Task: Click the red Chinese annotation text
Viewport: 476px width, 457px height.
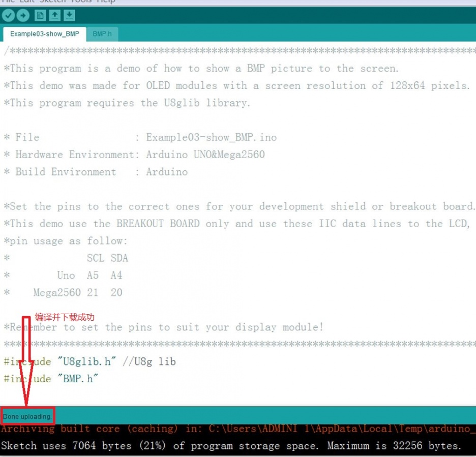Action: pyautogui.click(x=65, y=317)
